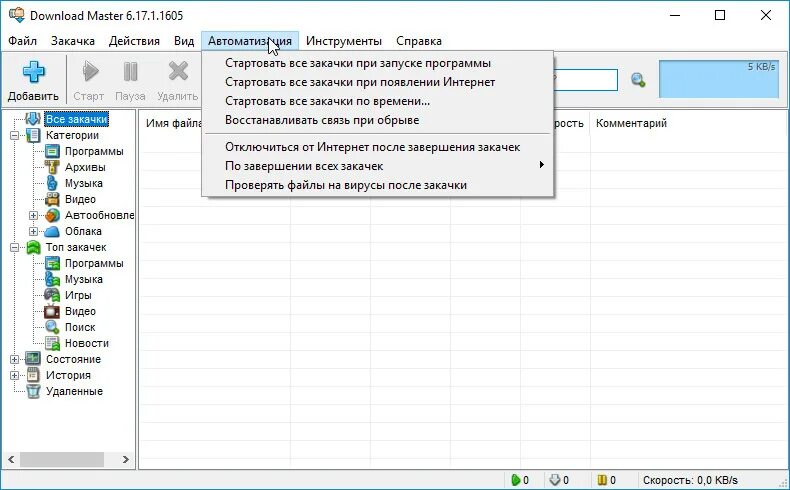Expand the Облака tree node
This screenshot has height=490, width=790.
point(33,232)
